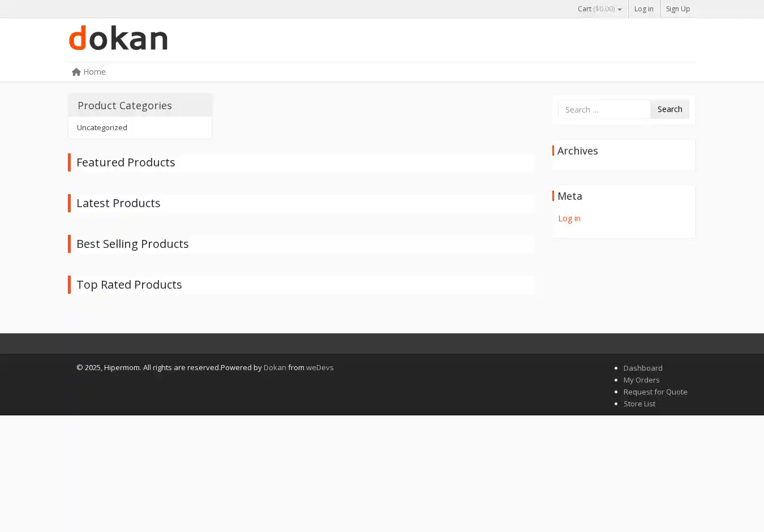The height and width of the screenshot is (532, 764).
Task: Open the Cart dropdown arrow
Action: [x=620, y=10]
